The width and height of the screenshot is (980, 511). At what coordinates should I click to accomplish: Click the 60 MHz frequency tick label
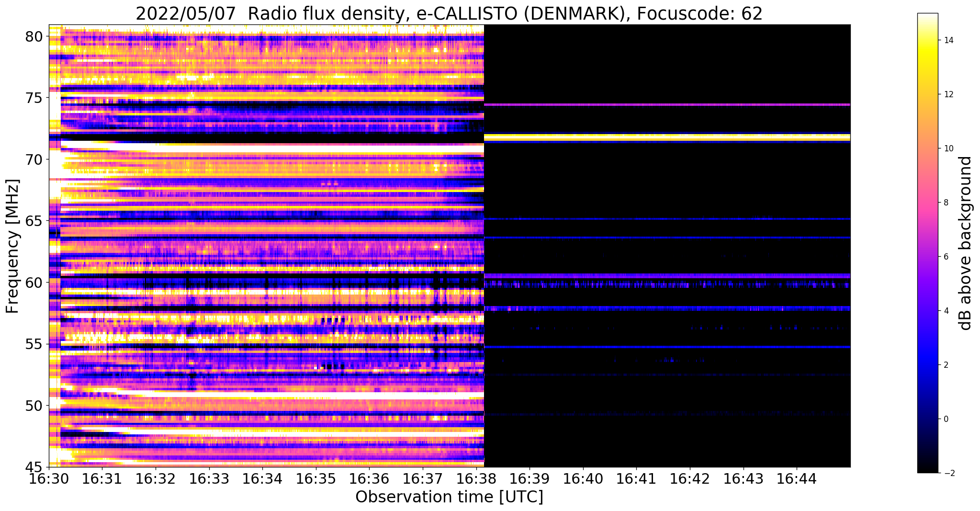point(34,283)
